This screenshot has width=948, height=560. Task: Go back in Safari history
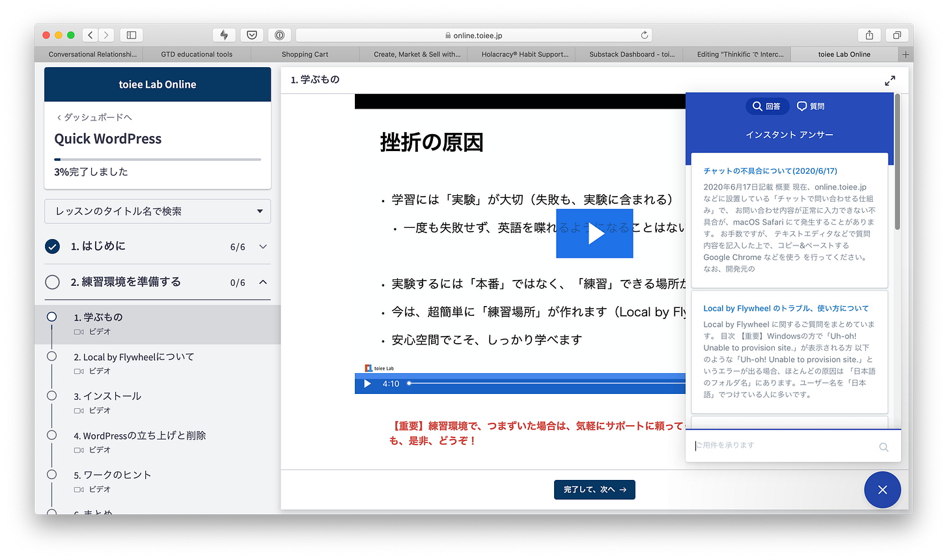pyautogui.click(x=91, y=35)
